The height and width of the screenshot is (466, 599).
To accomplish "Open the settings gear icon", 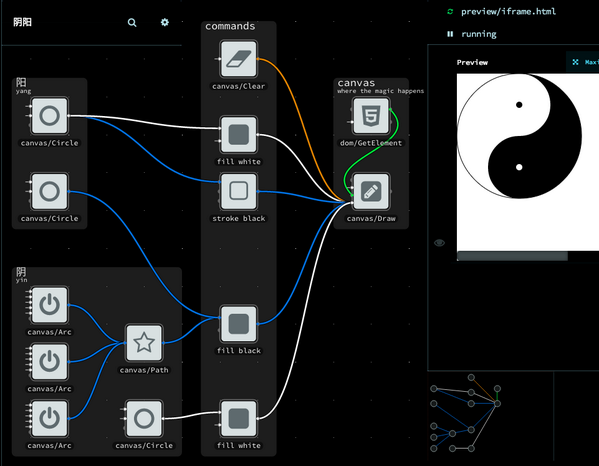I will (165, 22).
